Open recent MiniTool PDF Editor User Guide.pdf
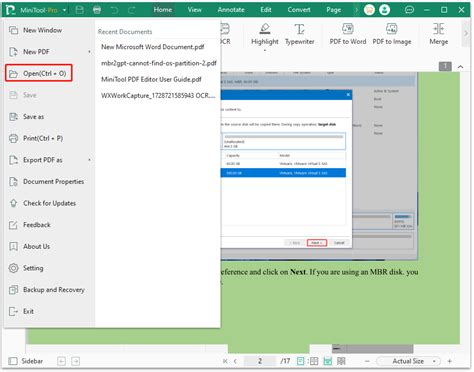This screenshot has height=372, width=474. (151, 79)
